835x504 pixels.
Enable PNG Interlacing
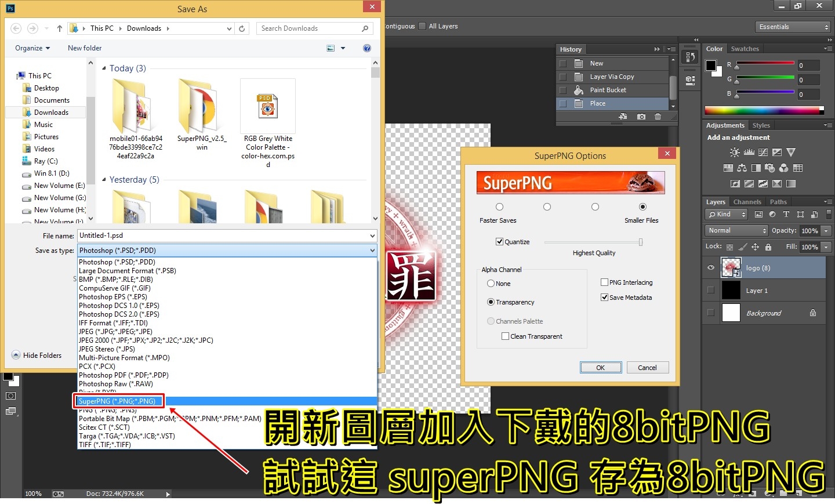605,282
